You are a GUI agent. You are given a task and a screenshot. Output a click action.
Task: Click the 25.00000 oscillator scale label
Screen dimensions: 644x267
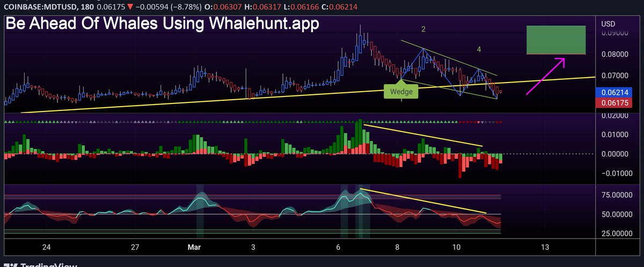(x=617, y=234)
